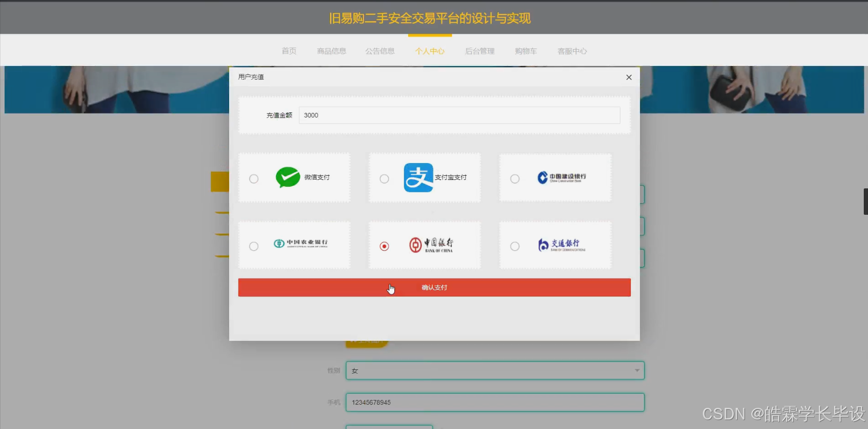Select the 微信支付 radio button
This screenshot has height=429, width=868.
[254, 179]
